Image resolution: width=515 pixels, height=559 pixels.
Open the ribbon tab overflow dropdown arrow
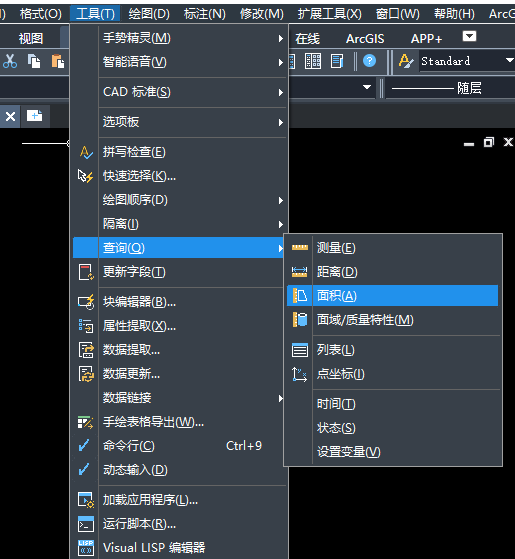click(x=469, y=36)
